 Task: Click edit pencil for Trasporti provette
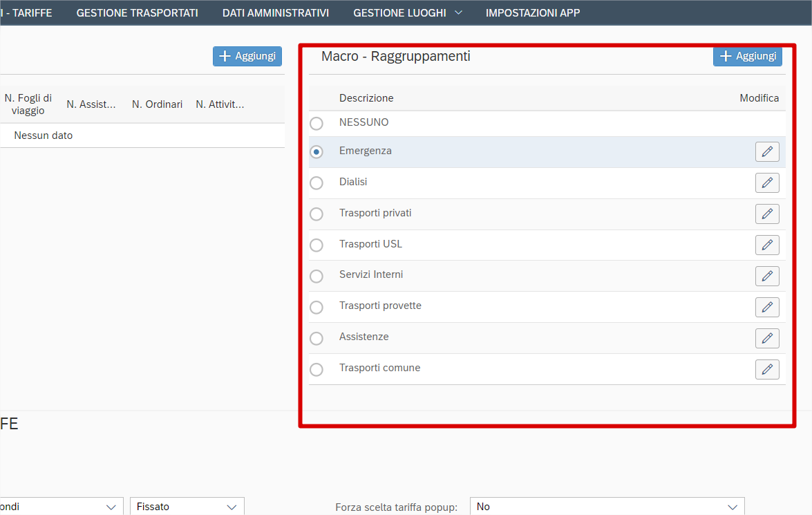pyautogui.click(x=767, y=308)
